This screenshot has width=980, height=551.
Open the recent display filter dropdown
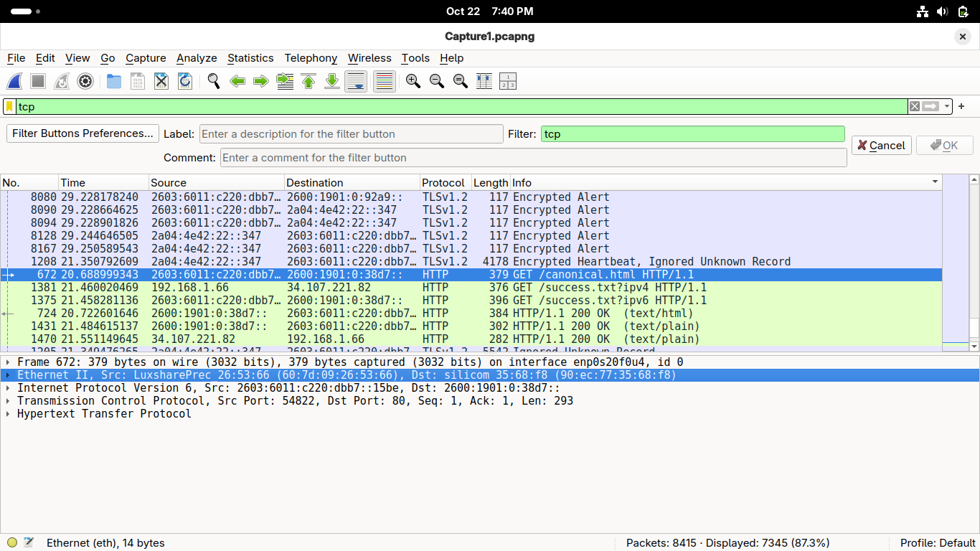point(947,107)
